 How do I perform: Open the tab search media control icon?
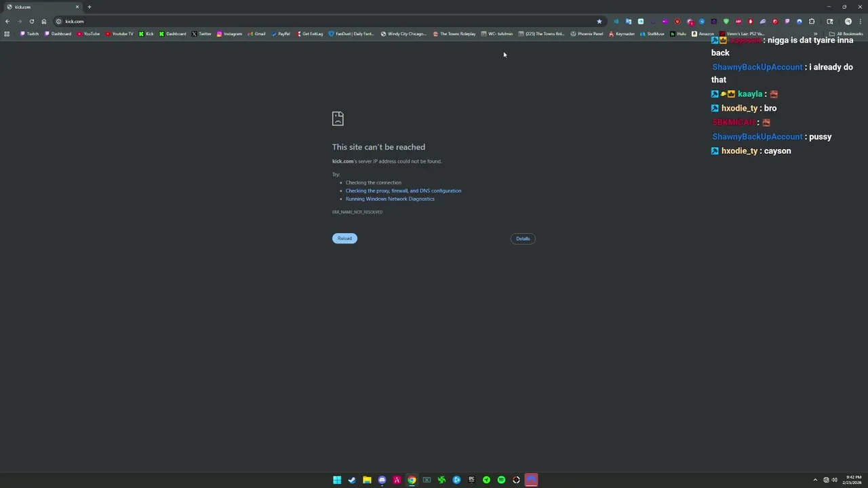click(830, 21)
